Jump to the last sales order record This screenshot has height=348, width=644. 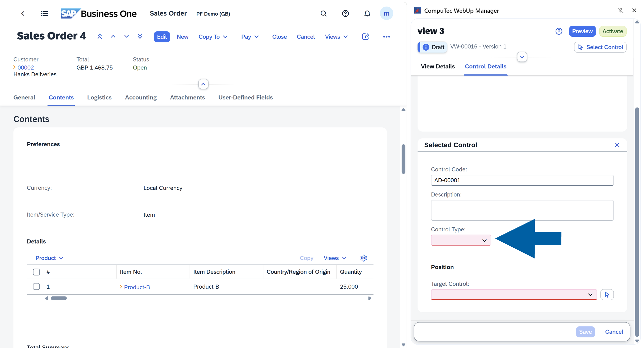tap(140, 37)
